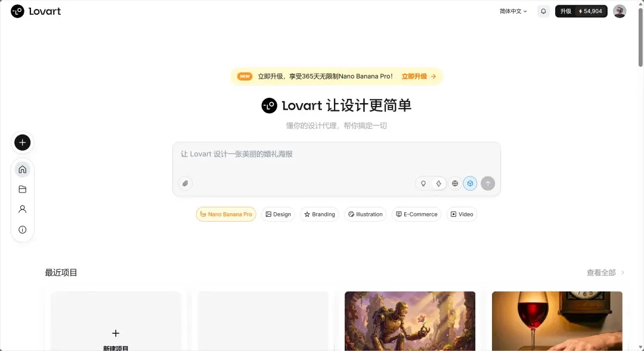Click the info icon at the sidebar bottom
The image size is (644, 351).
coord(22,229)
